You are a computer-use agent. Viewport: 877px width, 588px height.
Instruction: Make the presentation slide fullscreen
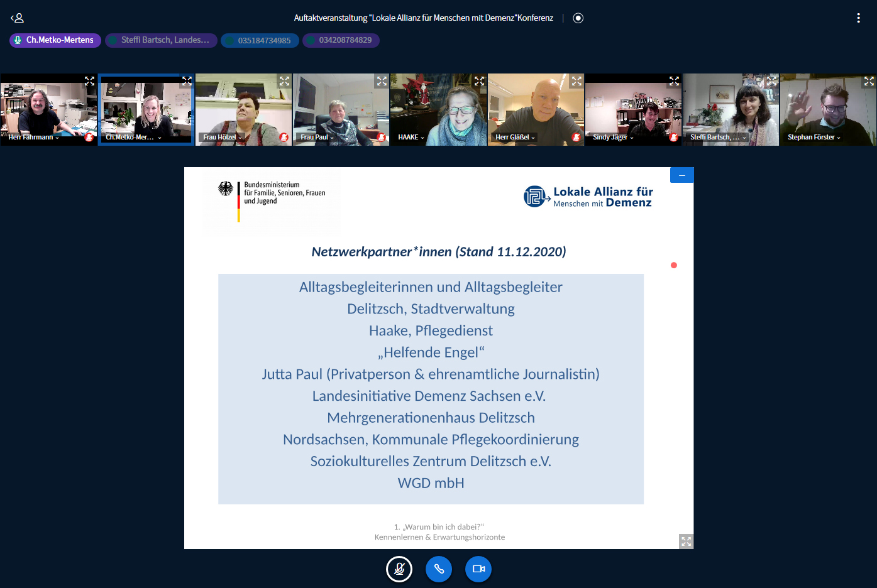click(686, 541)
